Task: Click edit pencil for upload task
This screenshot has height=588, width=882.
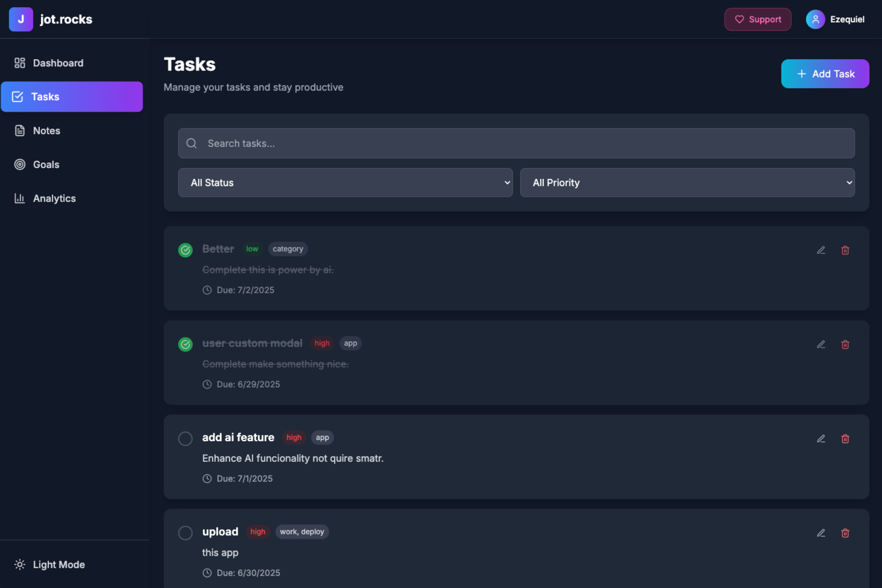Action: point(821,533)
